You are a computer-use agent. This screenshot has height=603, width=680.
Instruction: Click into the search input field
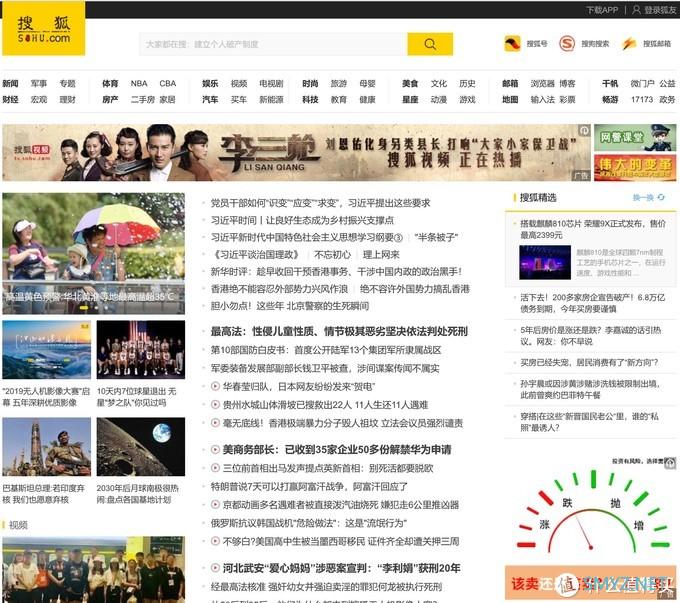click(x=273, y=44)
